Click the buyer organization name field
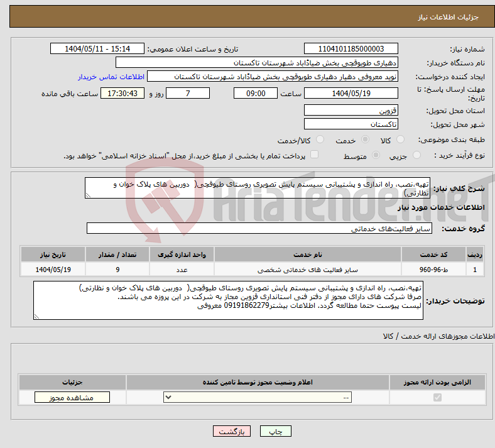Screen dimensions: 495x448 click(x=257, y=62)
